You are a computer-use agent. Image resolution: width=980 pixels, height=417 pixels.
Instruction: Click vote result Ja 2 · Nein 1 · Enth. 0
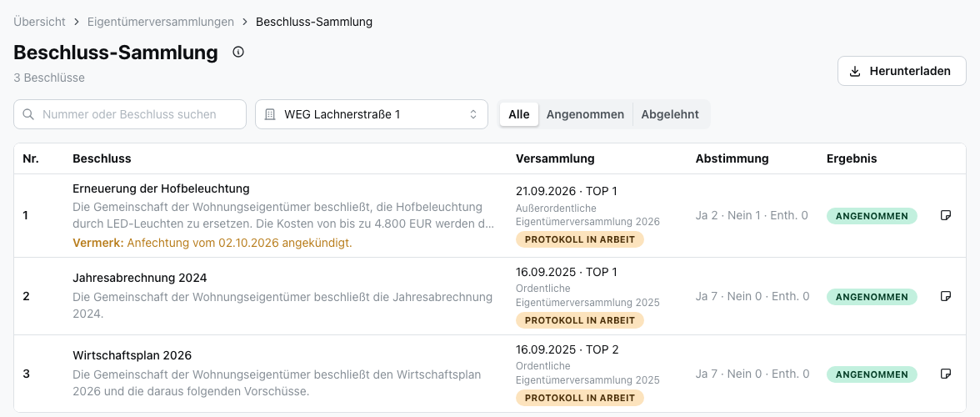[752, 215]
